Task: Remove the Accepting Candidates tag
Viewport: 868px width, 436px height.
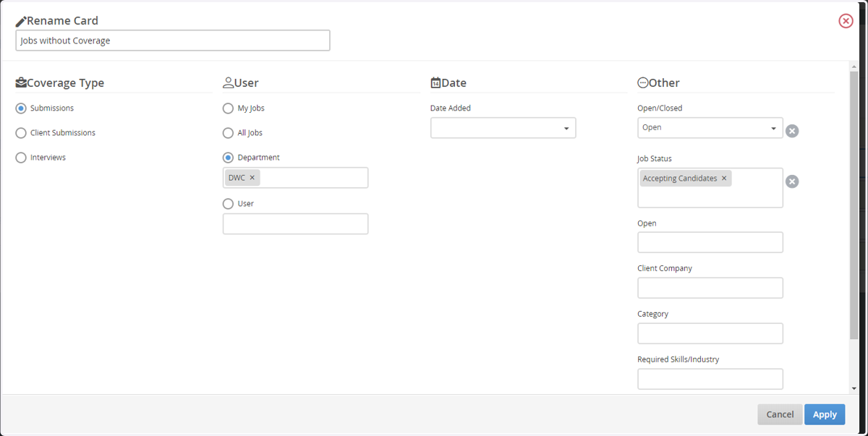Action: coord(724,179)
